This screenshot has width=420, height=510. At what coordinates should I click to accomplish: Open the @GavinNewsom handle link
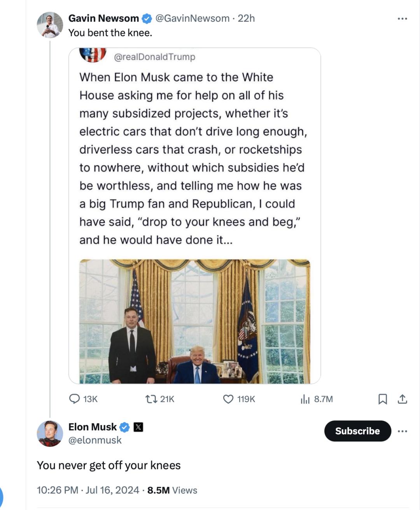point(192,18)
